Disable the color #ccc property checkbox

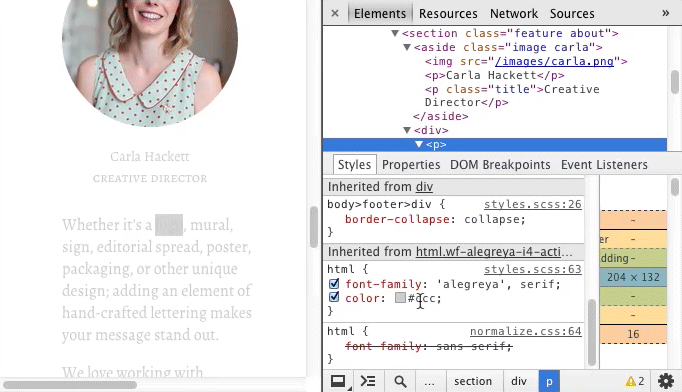tap(334, 297)
